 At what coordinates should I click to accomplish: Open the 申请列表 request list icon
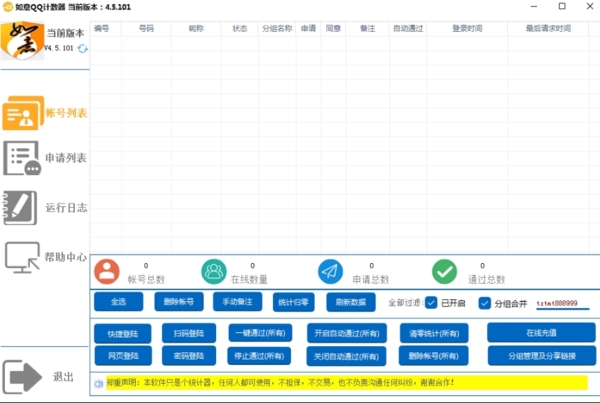point(22,158)
